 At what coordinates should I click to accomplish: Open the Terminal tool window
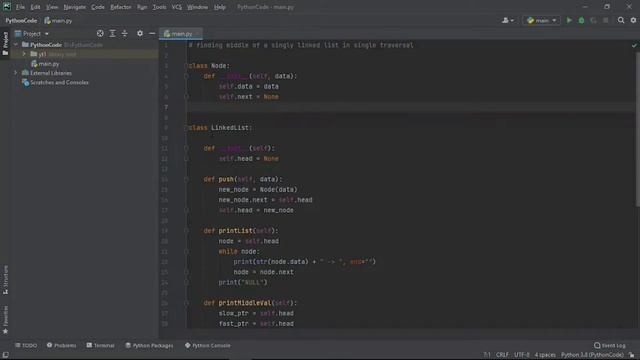(100, 345)
